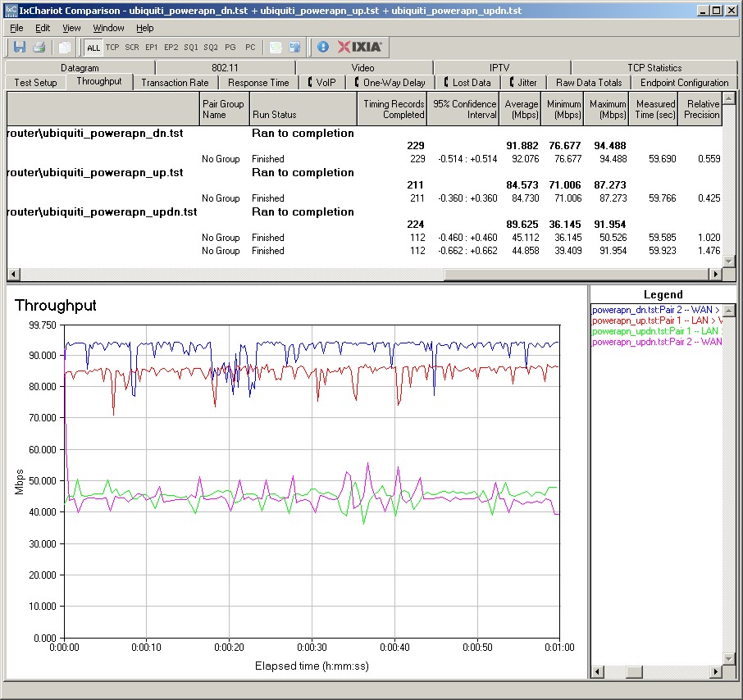Image resolution: width=743 pixels, height=700 pixels.
Task: Click results table scroll left arrow
Action: tap(13, 274)
